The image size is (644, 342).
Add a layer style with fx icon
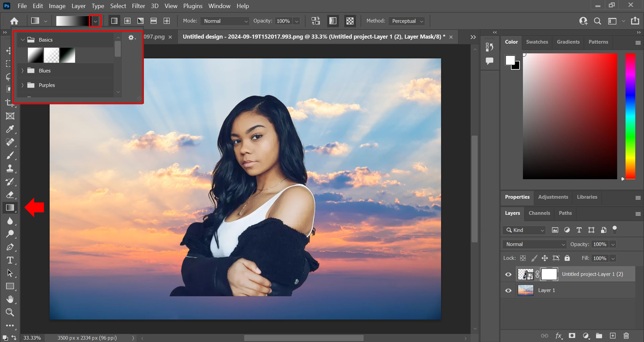[558, 335]
